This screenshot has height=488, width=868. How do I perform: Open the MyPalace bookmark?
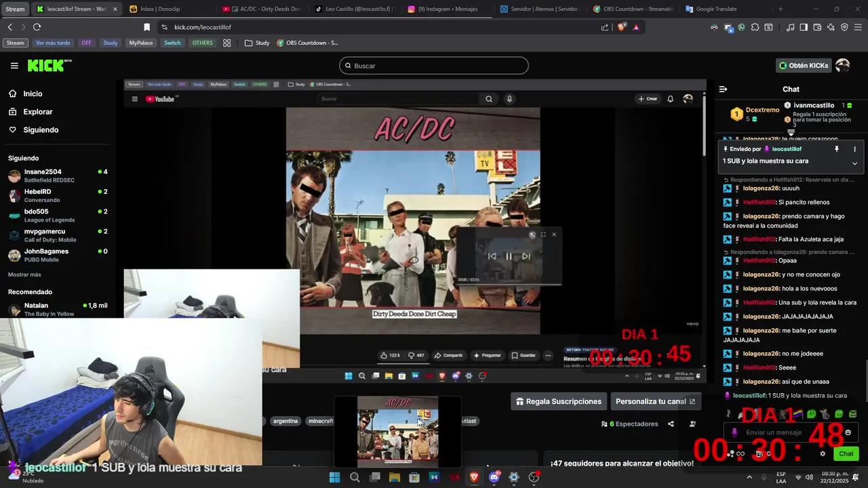(141, 43)
